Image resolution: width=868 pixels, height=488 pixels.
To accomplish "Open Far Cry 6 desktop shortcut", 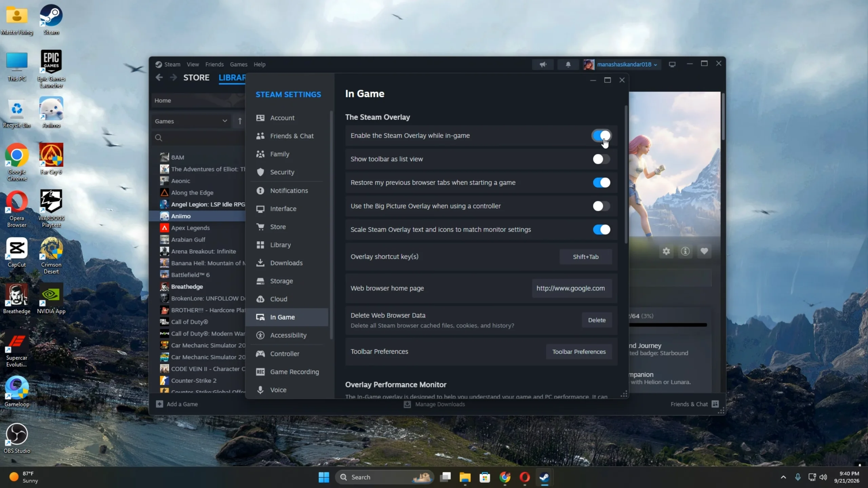I will [x=51, y=159].
